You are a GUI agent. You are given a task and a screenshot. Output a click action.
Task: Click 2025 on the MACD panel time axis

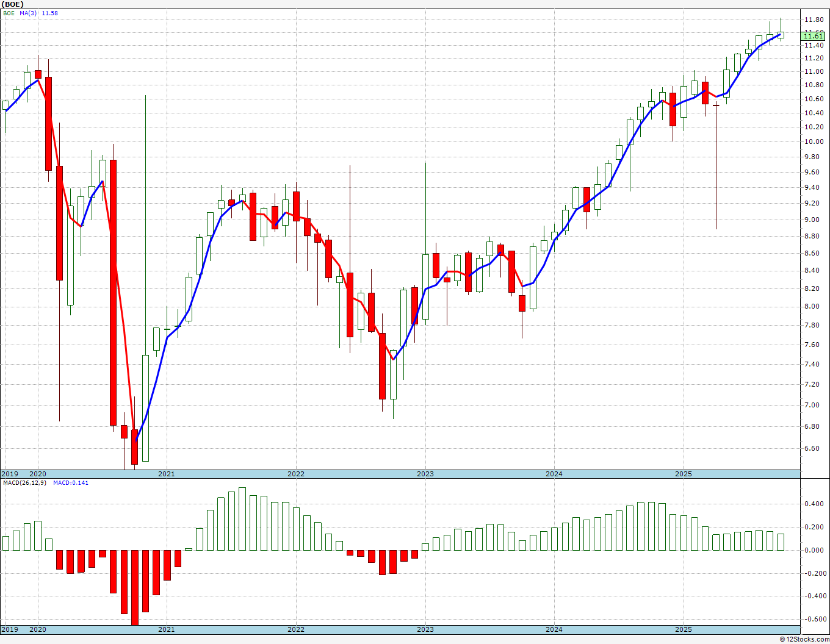pos(684,629)
